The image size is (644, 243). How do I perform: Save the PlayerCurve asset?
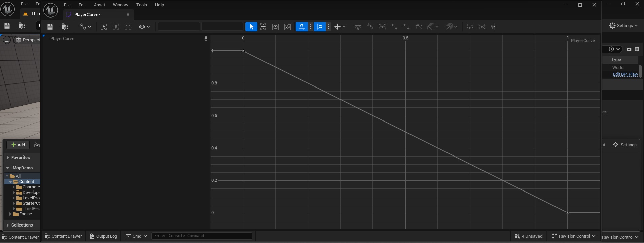[50, 27]
